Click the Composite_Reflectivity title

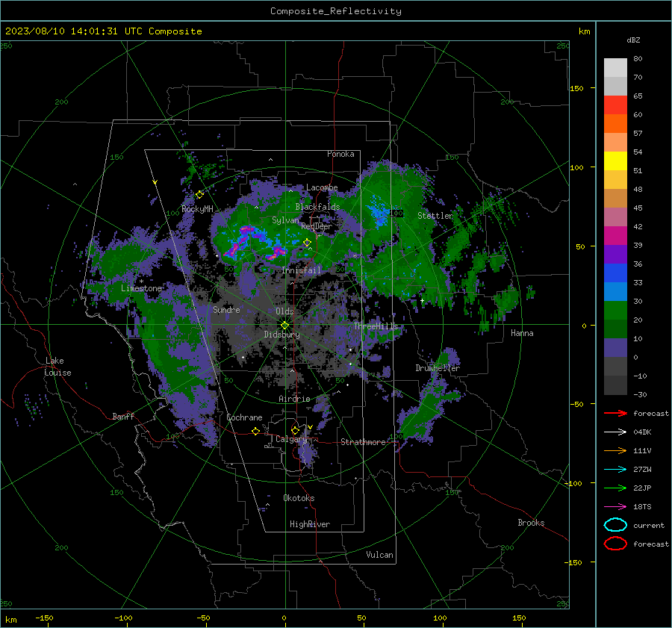point(336,11)
